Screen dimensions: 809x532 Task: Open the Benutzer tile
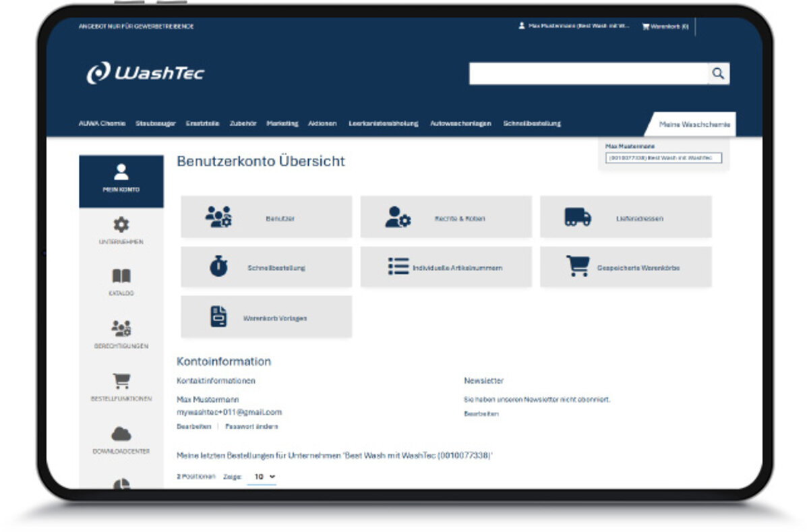click(x=266, y=217)
